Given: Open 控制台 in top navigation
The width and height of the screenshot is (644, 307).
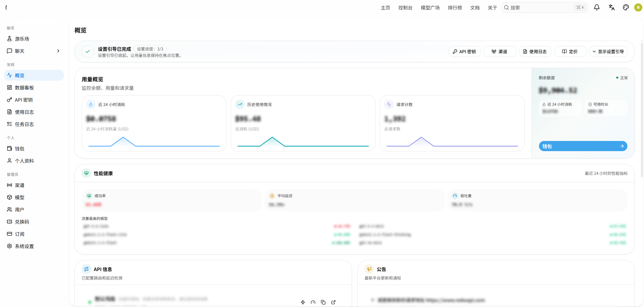Looking at the screenshot, I should (x=406, y=8).
